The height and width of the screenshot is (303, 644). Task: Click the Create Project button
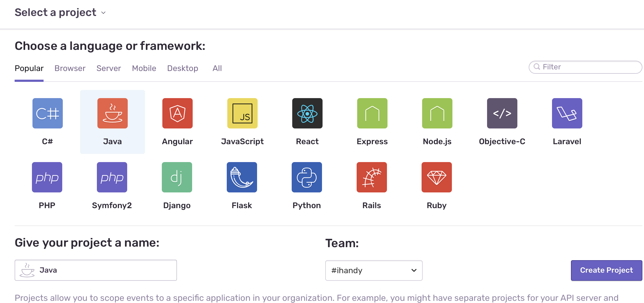pyautogui.click(x=606, y=270)
